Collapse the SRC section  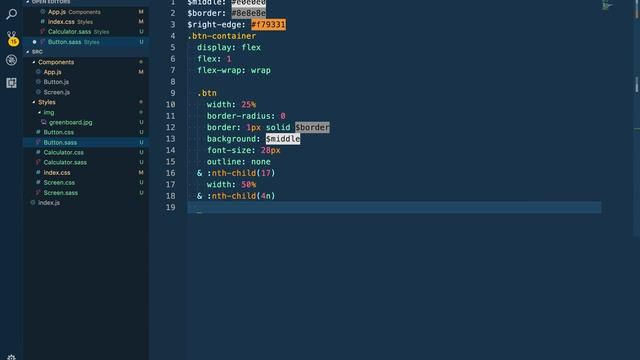(x=28, y=52)
